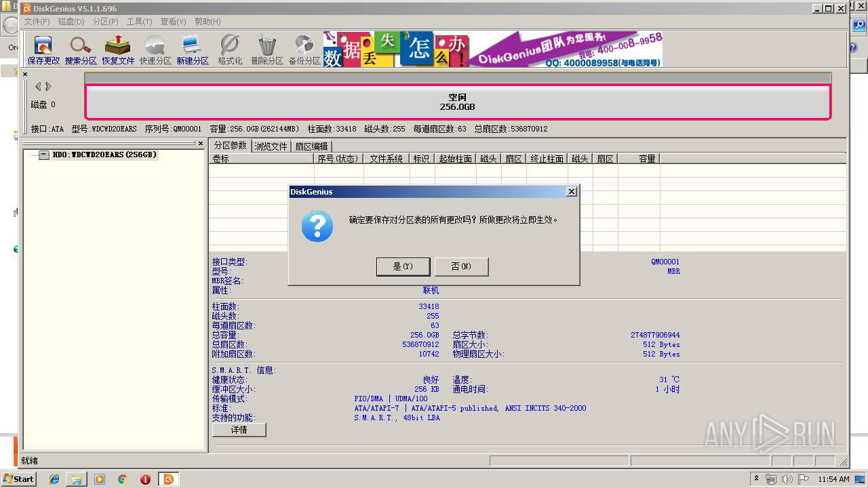The height and width of the screenshot is (488, 868).
Task: Close the disk tree pane with X
Action: (201, 144)
